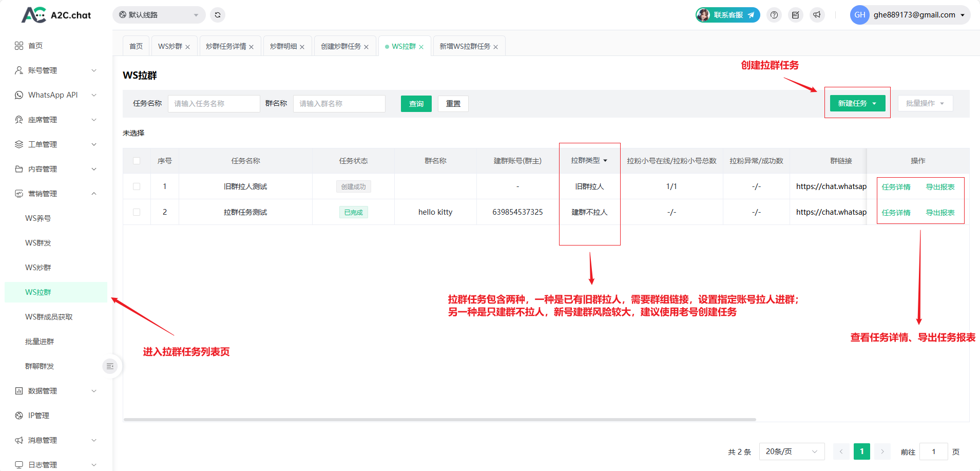The image size is (980, 471).
Task: Close the WS炒群 tab
Action: [x=188, y=47]
